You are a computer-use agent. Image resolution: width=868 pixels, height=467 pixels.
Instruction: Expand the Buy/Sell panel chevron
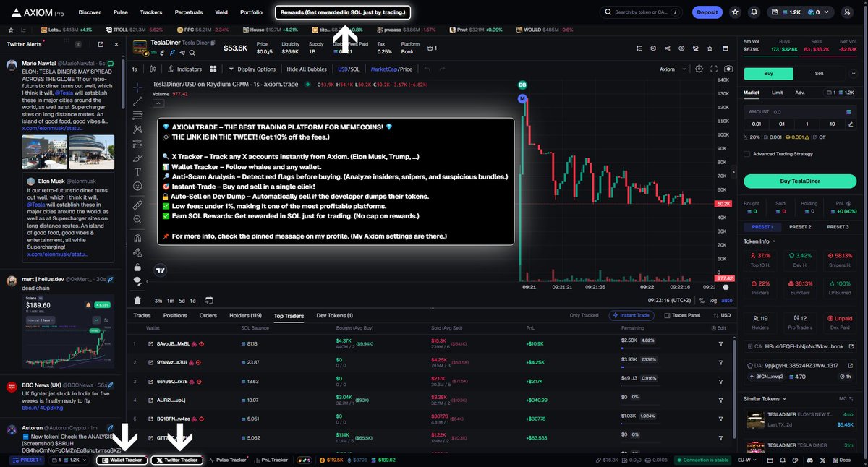[854, 73]
